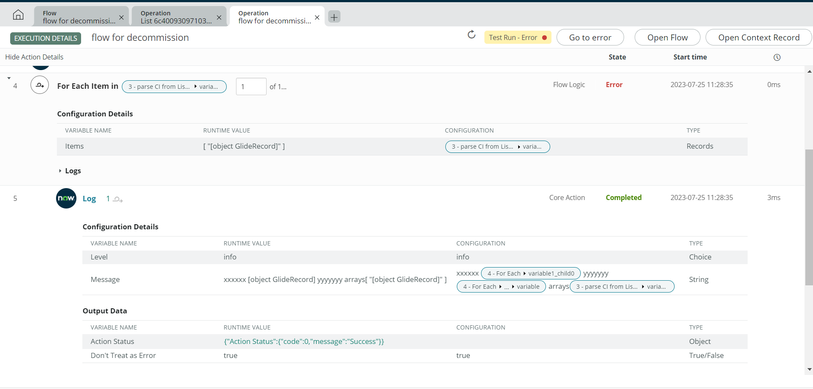Click the Output Data heading
This screenshot has height=389, width=813.
pos(105,311)
